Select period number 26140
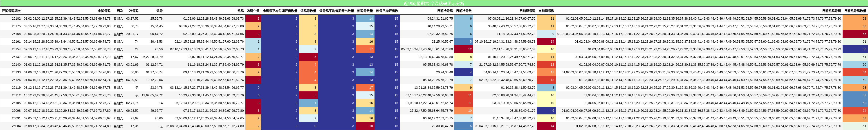This screenshot has width=868, height=130. click(16, 65)
